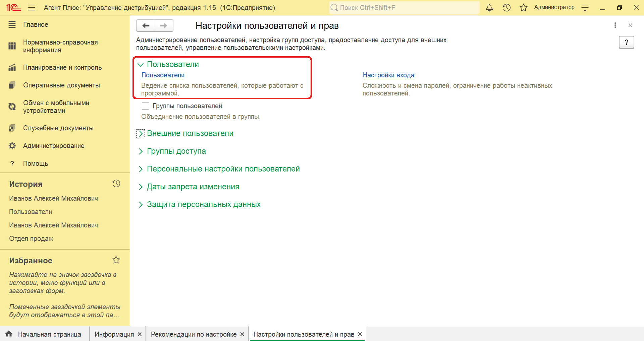Screen dimensions: 644x341
Task: Switch to Рекомендации по настройке tab
Action: pos(194,334)
